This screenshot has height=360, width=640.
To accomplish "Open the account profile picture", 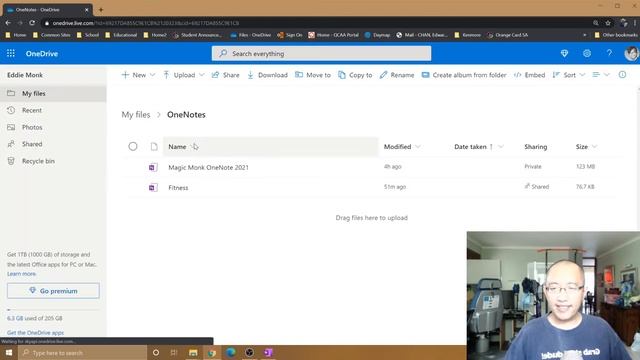I will pos(631,53).
